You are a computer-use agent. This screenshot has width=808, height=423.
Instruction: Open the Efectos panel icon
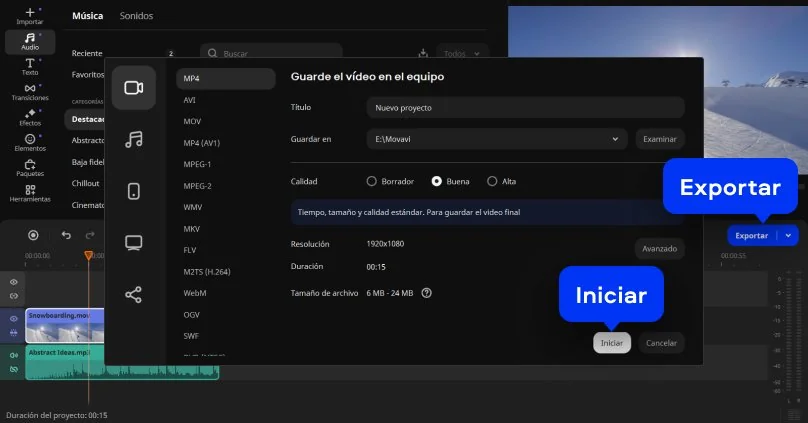click(30, 118)
